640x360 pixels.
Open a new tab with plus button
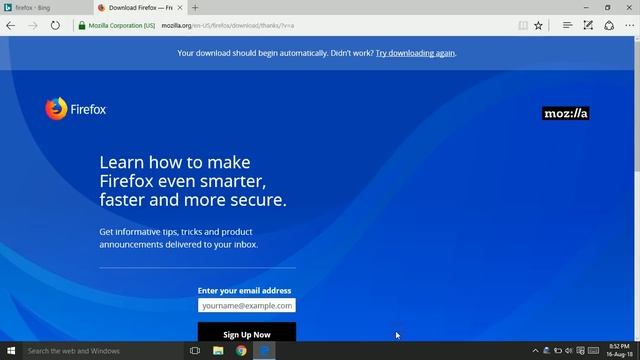point(195,7)
